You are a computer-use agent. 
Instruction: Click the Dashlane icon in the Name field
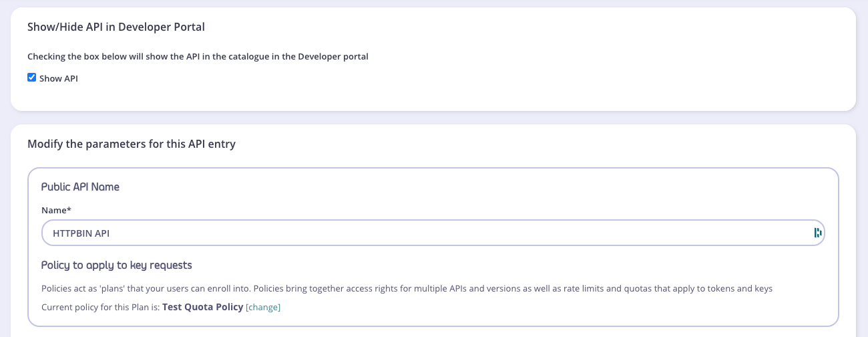pyautogui.click(x=817, y=233)
